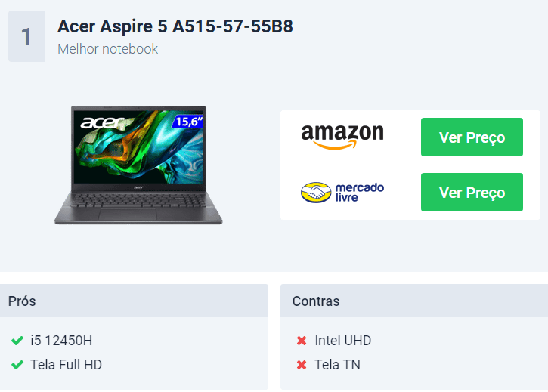
Task: Open Ver Preço for Mercado Livre
Action: [472, 192]
